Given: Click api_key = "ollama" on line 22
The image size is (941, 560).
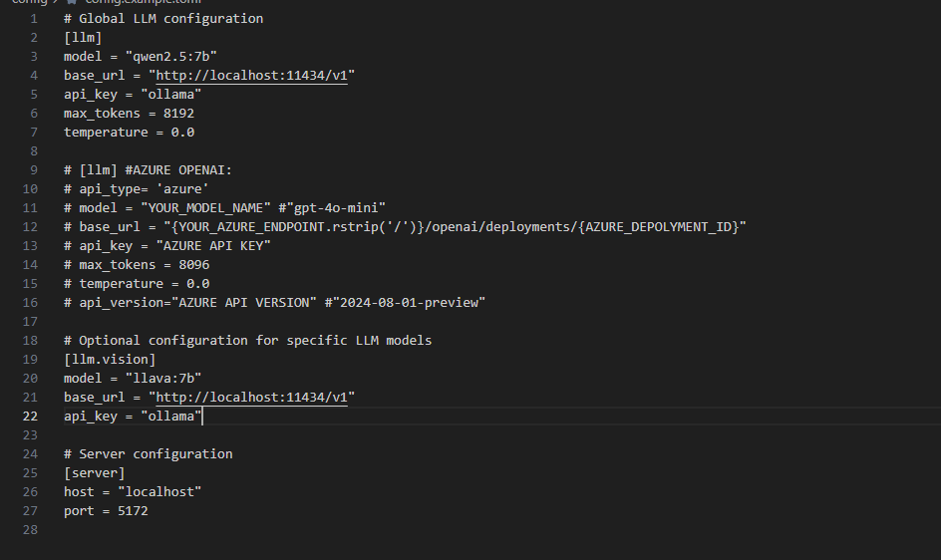Looking at the screenshot, I should click(x=133, y=416).
